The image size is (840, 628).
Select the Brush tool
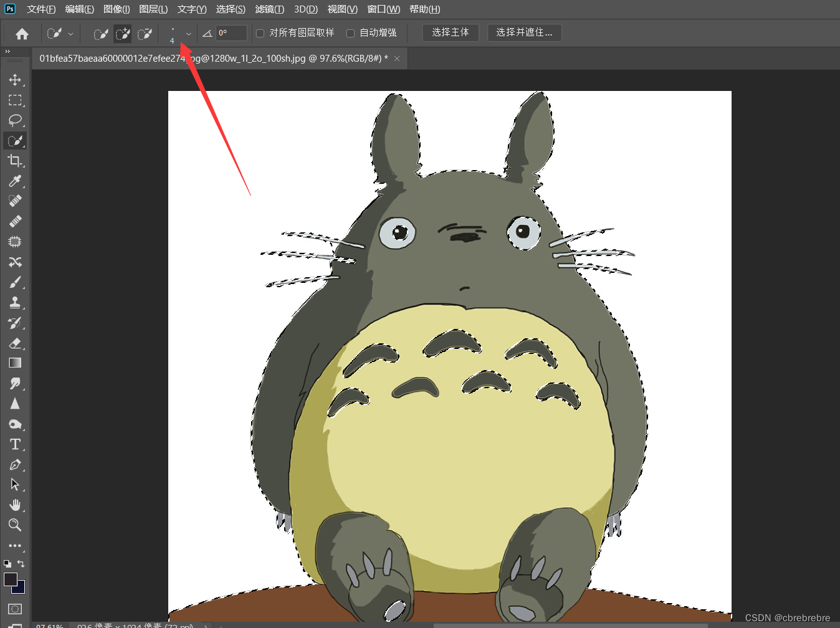coord(15,282)
